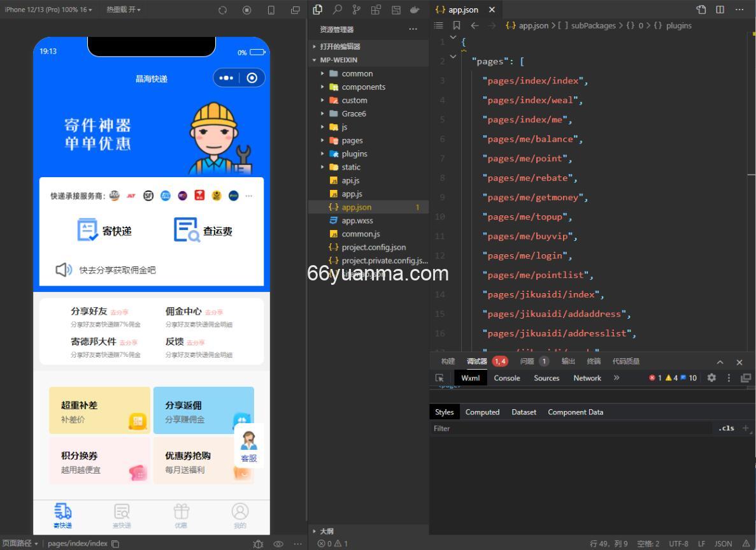Image resolution: width=756 pixels, height=550 pixels.
Task: Click the split editor icon
Action: coord(720,10)
